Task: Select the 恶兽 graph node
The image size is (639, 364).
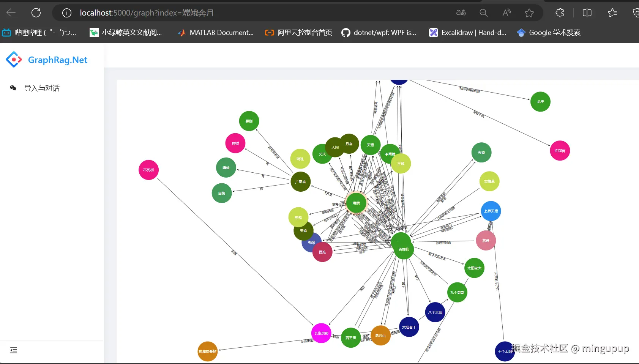Action: [486, 240]
